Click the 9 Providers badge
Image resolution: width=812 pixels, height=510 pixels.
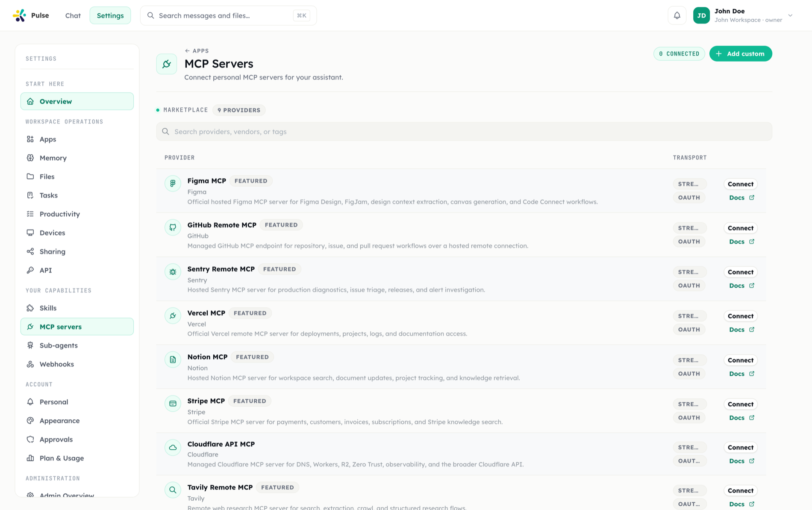pyautogui.click(x=239, y=110)
